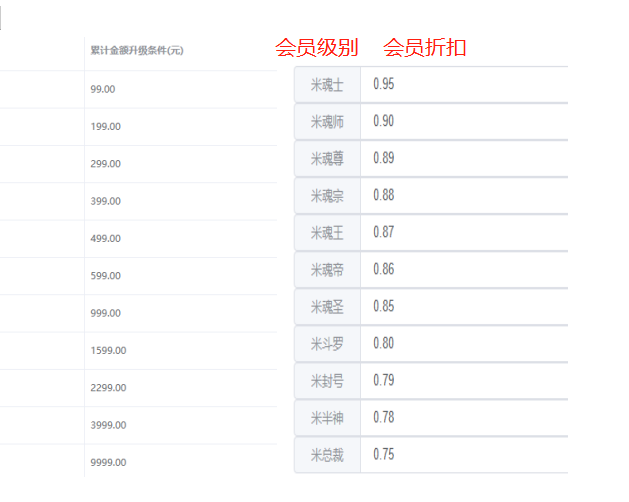
Task: Select the 米魂圣 discount field showing 0.85
Action: (465, 306)
